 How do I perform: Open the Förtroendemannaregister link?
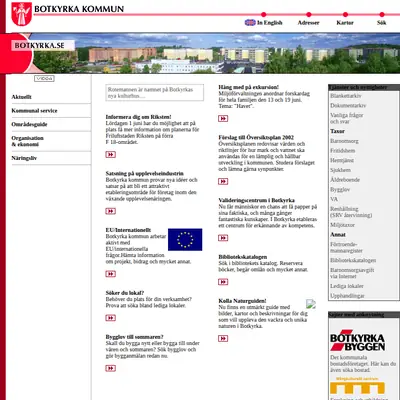point(346,247)
